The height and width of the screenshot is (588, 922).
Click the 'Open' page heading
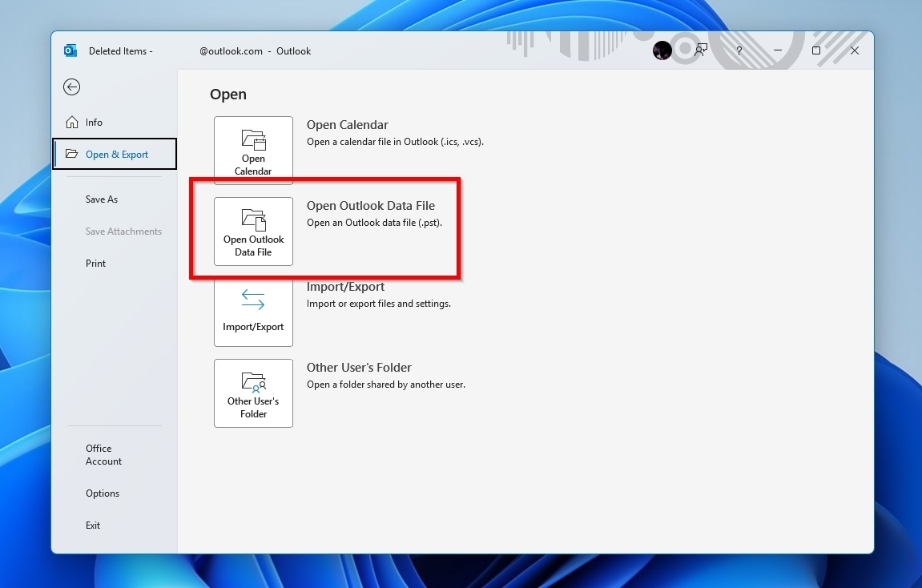point(228,95)
